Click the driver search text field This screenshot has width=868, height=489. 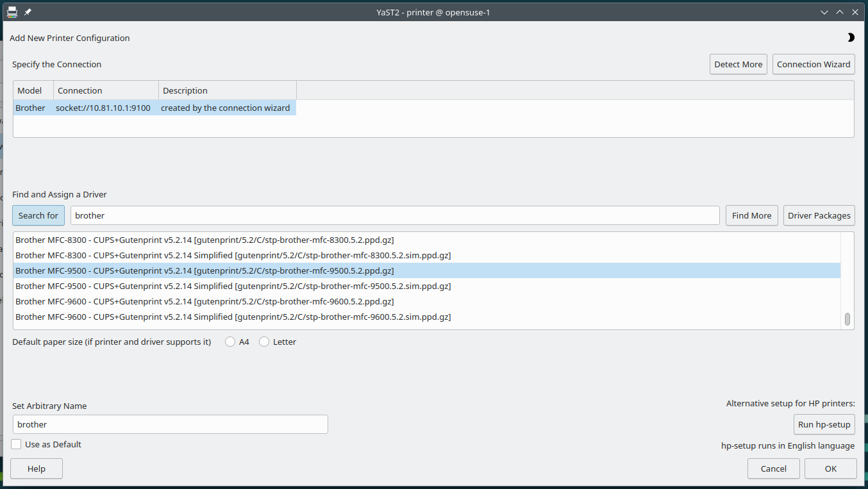(x=394, y=215)
